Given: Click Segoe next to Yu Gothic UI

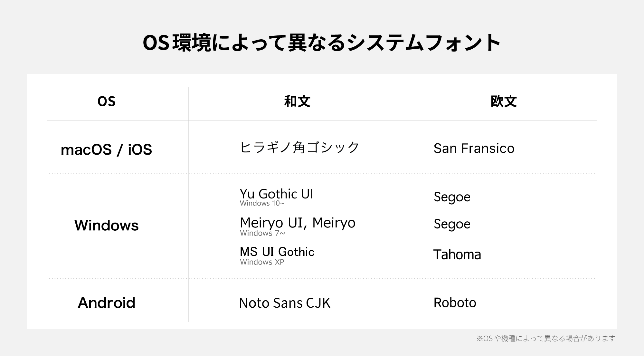Looking at the screenshot, I should (x=452, y=197).
